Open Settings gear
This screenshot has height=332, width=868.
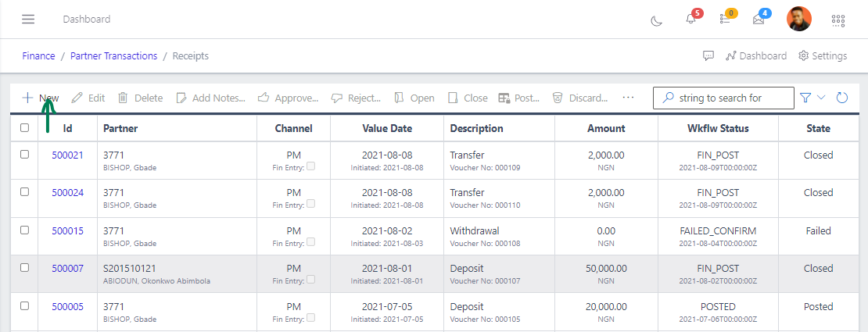click(823, 56)
